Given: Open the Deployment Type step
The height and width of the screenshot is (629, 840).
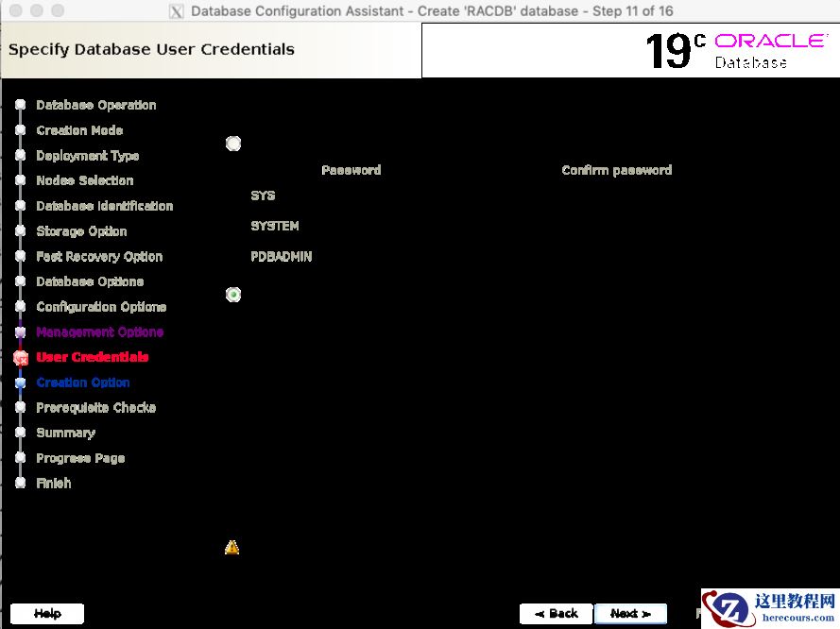Looking at the screenshot, I should pos(87,156).
